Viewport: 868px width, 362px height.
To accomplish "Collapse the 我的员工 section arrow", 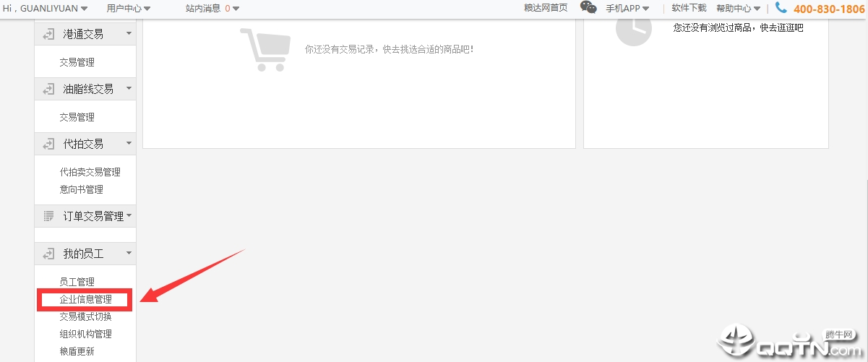I will (x=129, y=253).
